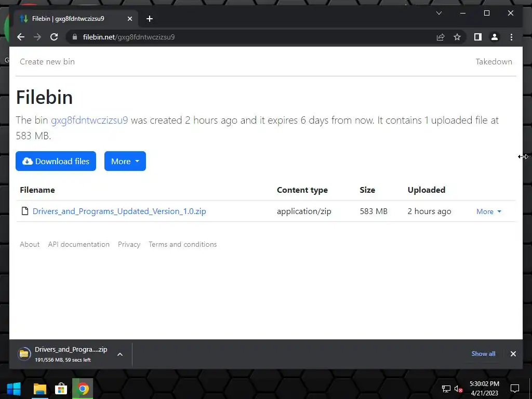Open File Explorer from taskbar
Image resolution: width=532 pixels, height=399 pixels.
click(x=39, y=389)
